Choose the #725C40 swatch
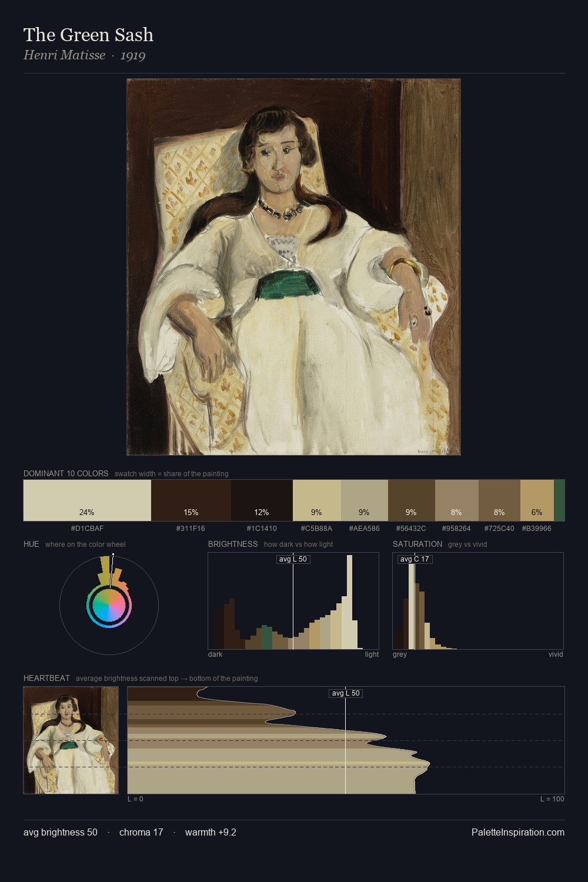 point(499,500)
